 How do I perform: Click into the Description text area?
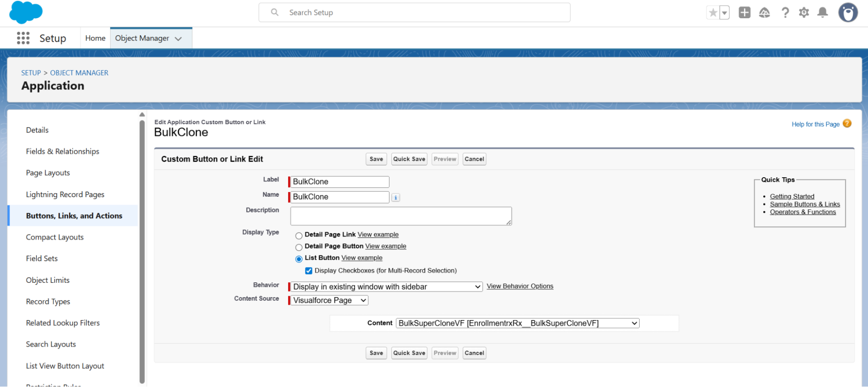click(401, 216)
